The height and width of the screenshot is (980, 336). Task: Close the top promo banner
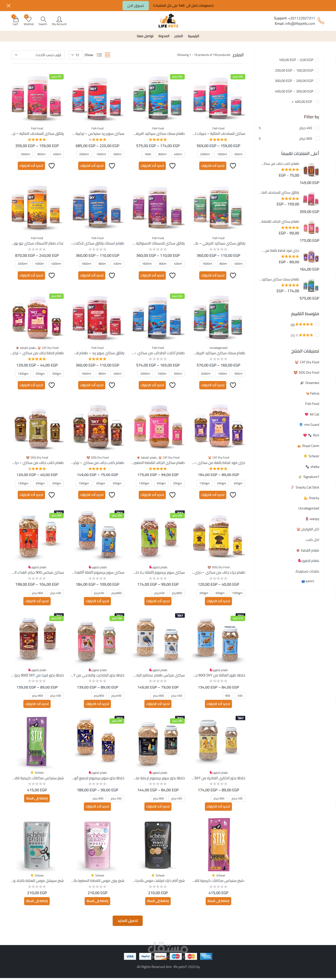tap(8, 5)
